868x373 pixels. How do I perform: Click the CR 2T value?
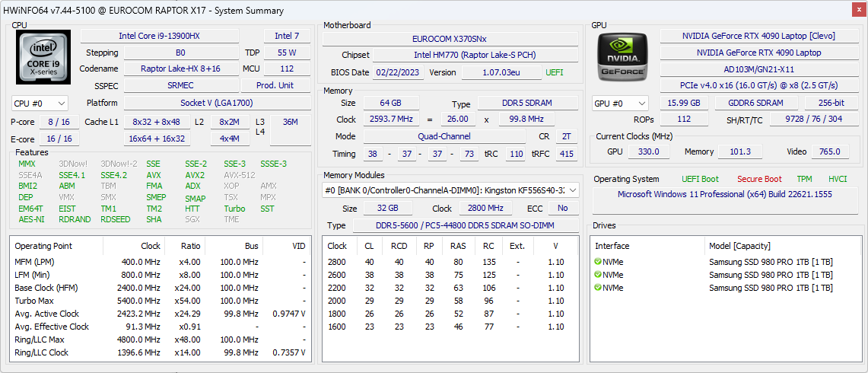[566, 136]
